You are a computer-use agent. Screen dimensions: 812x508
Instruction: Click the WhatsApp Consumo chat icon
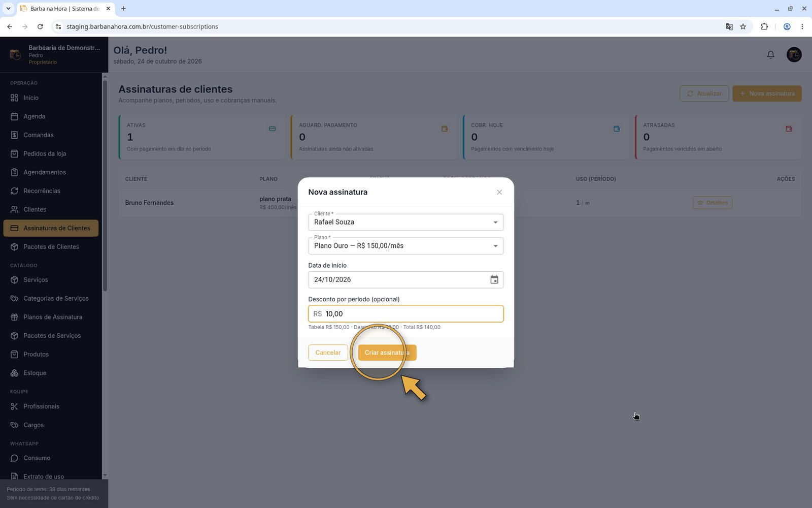[x=14, y=458]
